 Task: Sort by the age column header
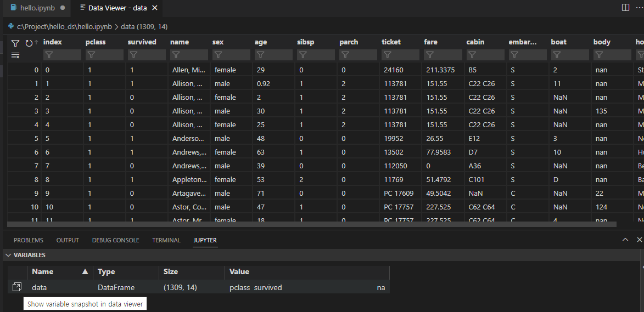261,42
